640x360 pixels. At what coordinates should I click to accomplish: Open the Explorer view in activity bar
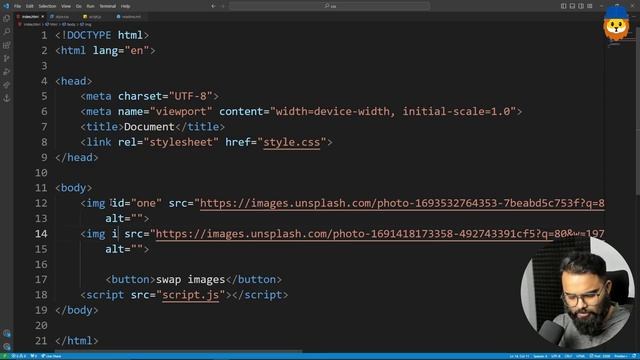7,18
